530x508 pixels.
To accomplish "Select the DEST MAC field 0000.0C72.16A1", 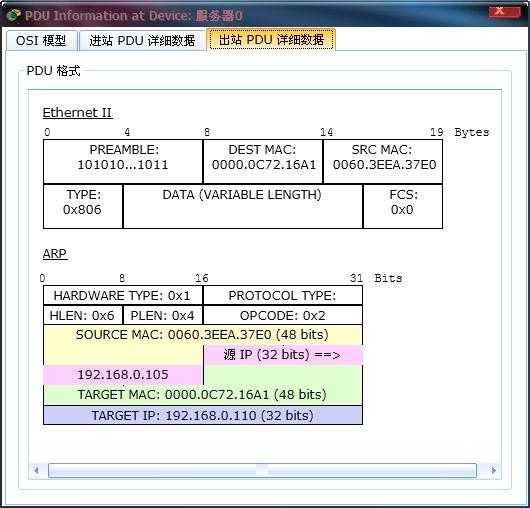I will click(x=263, y=162).
